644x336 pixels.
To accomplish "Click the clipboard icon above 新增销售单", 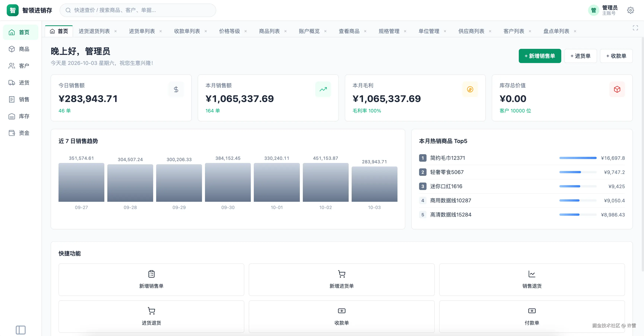I will click(151, 274).
